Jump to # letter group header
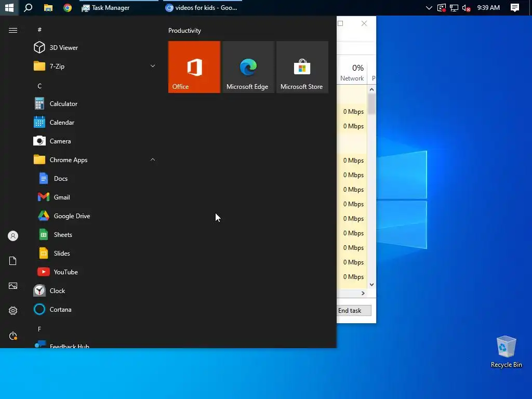This screenshot has height=399, width=532. coord(39,30)
